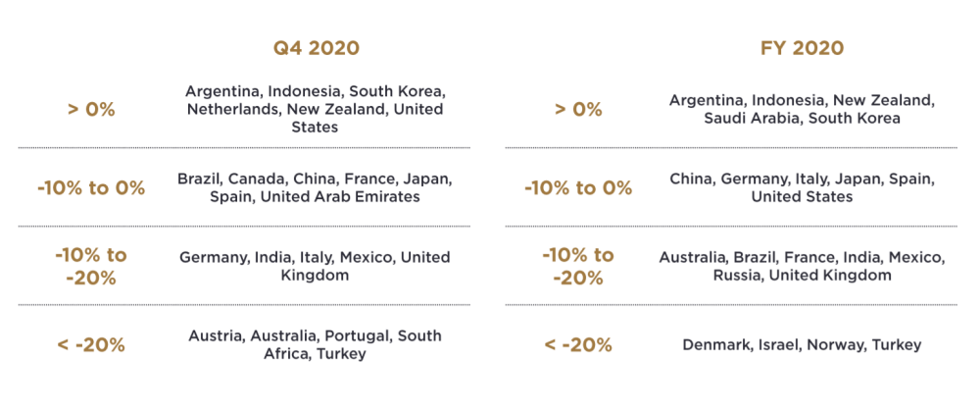Select the '> 0%' label under Q4 2020
The height and width of the screenshot is (409, 980).
coord(90,109)
